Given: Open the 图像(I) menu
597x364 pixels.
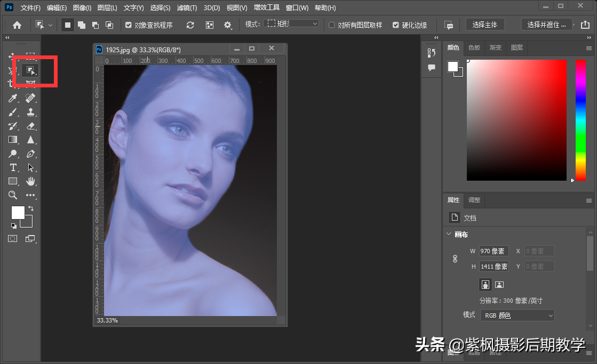Looking at the screenshot, I should 82,8.
